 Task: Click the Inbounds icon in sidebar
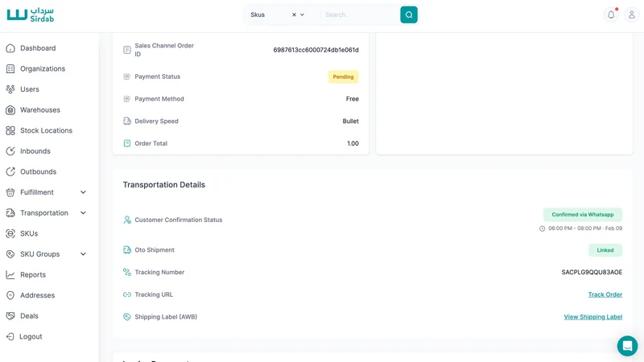coord(10,151)
